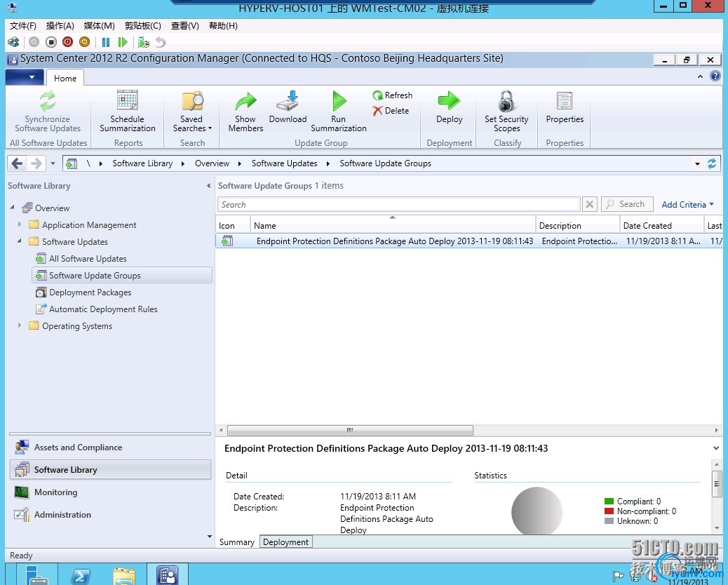Open the address bar dropdown arrow
Screen dimensions: 728x585
[x=697, y=163]
